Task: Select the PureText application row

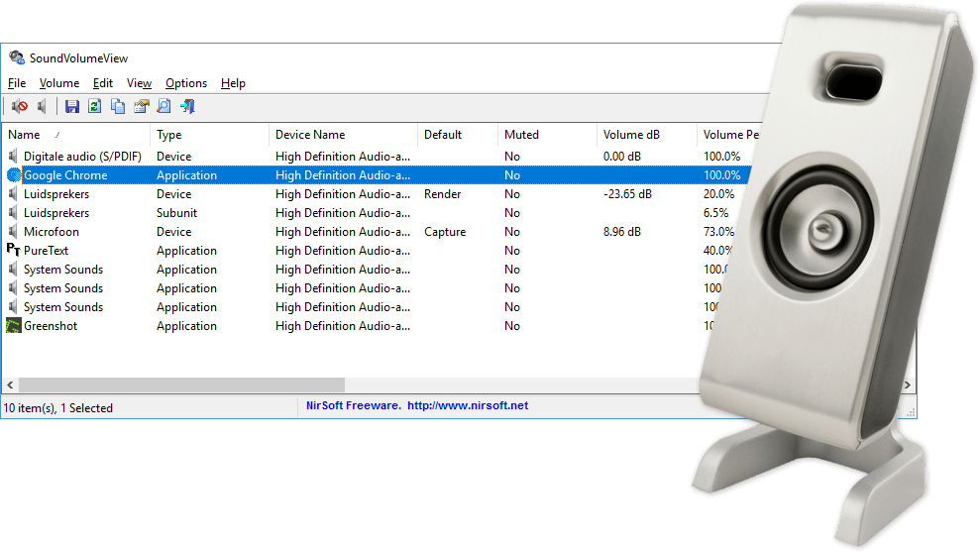Action: tap(368, 250)
